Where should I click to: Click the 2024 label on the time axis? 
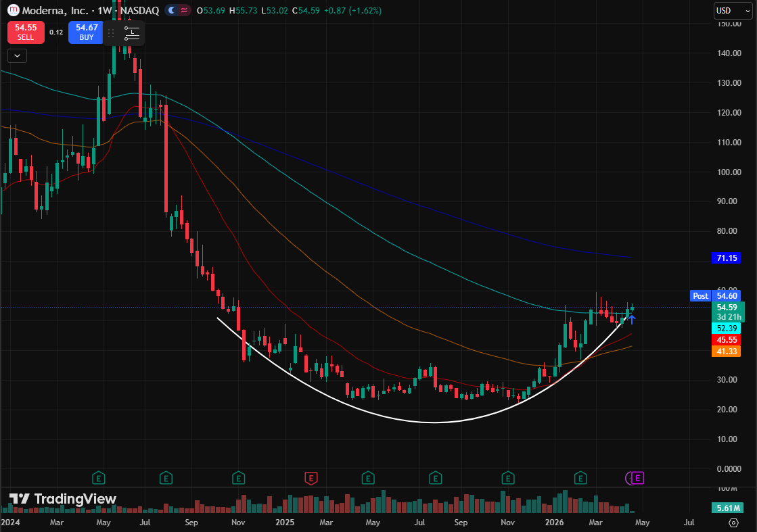[11, 523]
